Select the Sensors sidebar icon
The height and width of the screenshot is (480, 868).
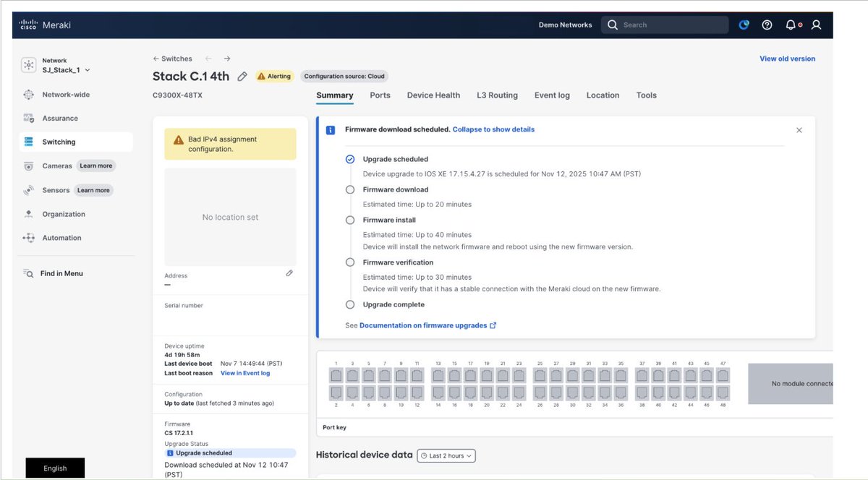27,190
